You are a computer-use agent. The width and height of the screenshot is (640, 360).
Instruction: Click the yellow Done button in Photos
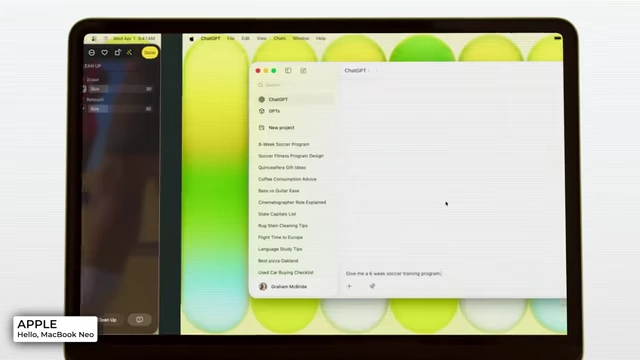(x=150, y=53)
